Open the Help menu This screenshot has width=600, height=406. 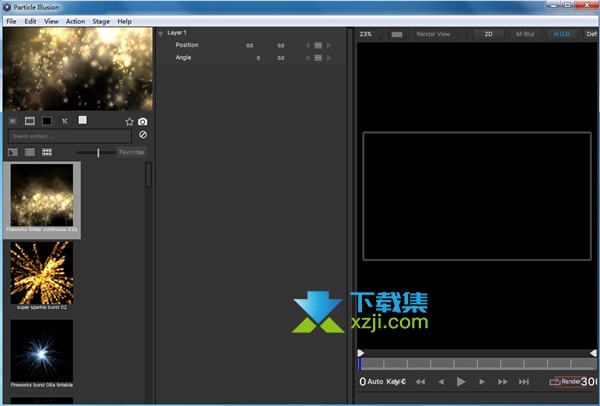(x=124, y=21)
